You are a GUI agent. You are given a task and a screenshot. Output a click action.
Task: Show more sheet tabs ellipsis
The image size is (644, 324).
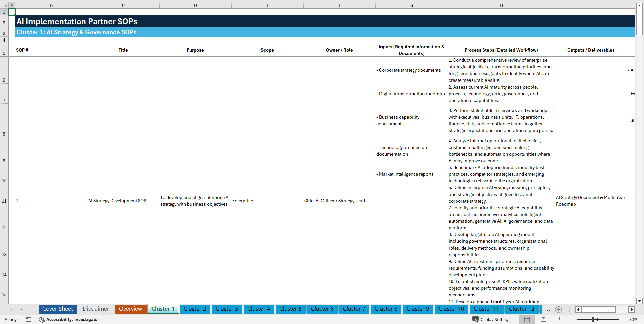tap(548, 309)
